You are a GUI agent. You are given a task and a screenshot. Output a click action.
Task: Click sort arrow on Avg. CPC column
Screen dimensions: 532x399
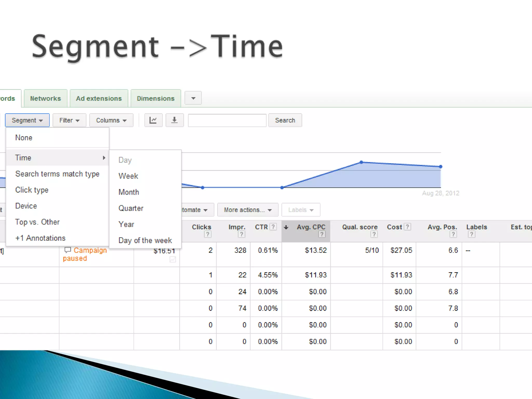(x=286, y=227)
